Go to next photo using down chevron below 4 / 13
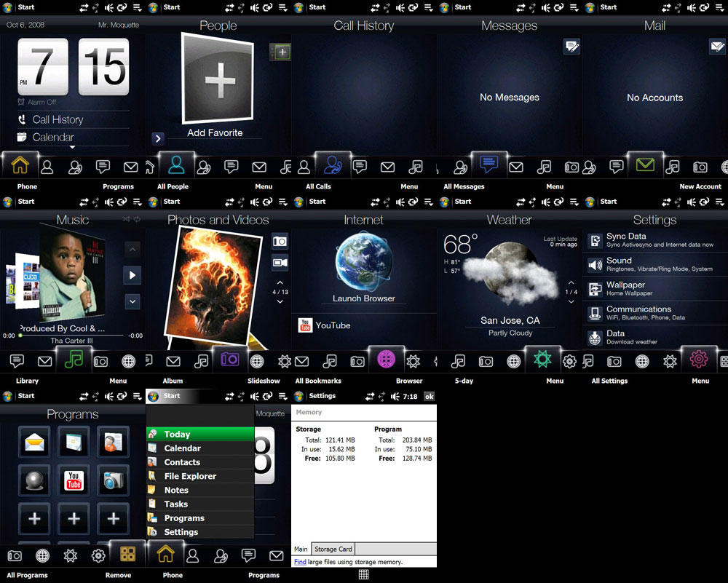This screenshot has height=583, width=728. (280, 301)
